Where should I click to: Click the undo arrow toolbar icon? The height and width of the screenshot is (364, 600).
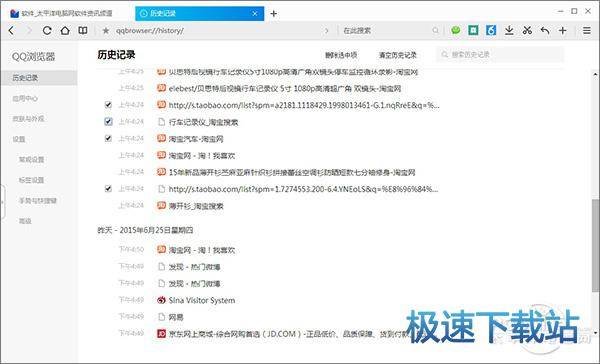click(x=545, y=31)
